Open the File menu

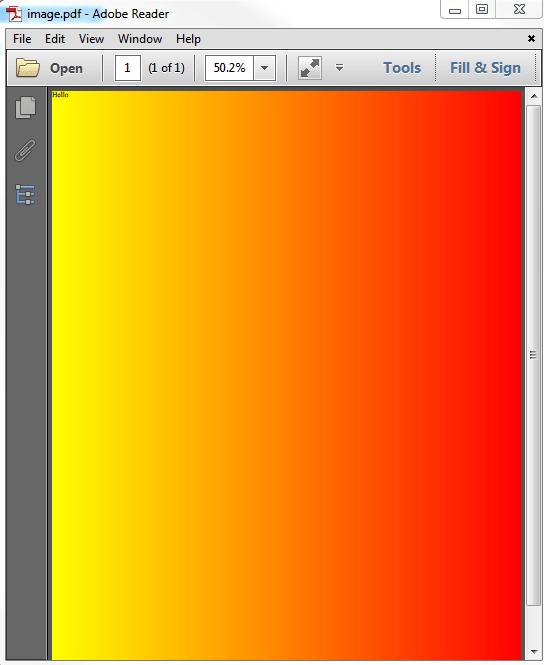[x=22, y=39]
